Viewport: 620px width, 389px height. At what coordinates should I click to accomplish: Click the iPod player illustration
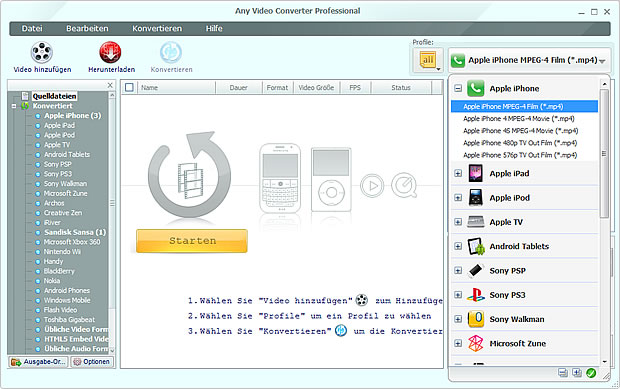pyautogui.click(x=331, y=179)
